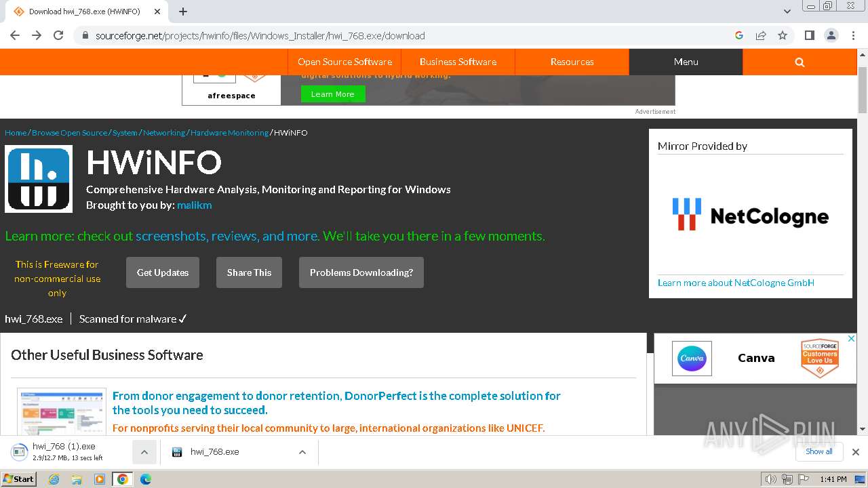This screenshot has width=868, height=488.
Task: Click the HWiNFO project logo
Action: 39,179
